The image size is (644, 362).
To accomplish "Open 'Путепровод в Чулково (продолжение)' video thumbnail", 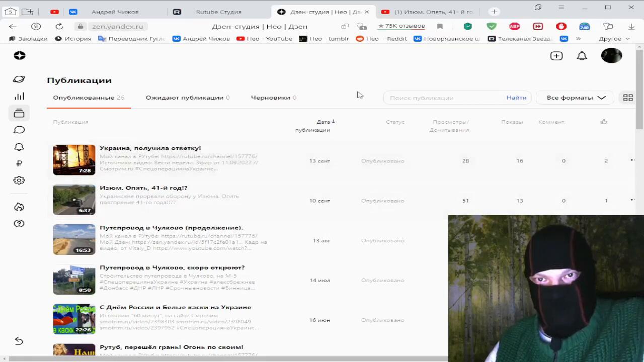I will tap(74, 240).
